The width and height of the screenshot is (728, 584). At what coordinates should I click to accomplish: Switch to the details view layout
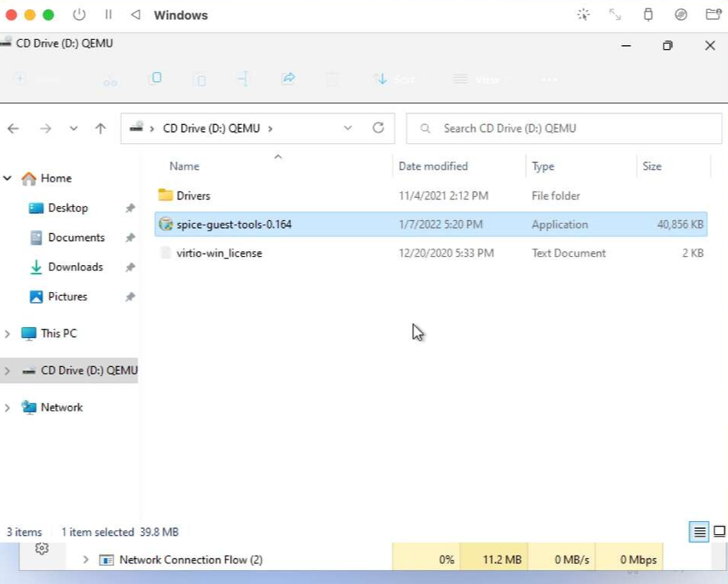[x=699, y=532]
